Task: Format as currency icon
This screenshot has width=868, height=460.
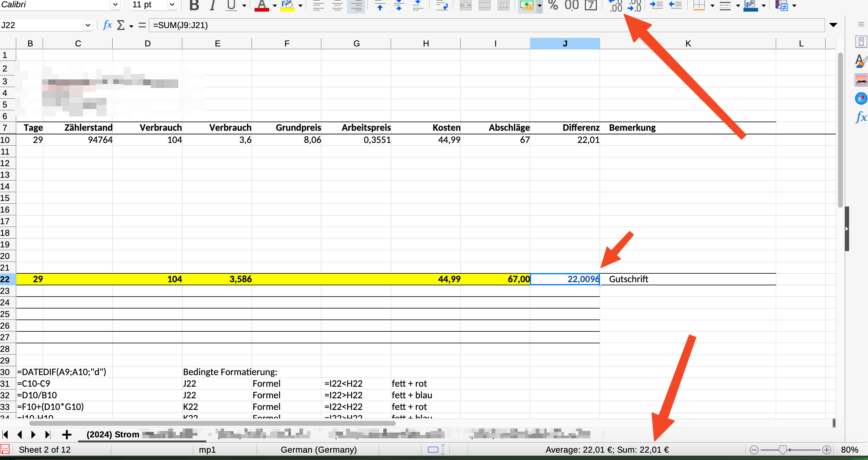Action: [527, 5]
